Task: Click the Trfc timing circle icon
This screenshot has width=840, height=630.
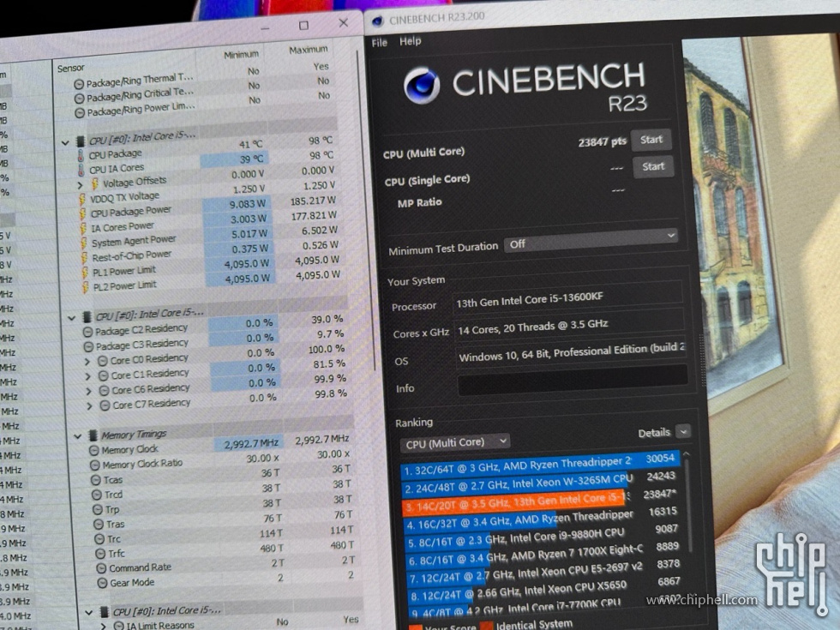Action: click(100, 554)
